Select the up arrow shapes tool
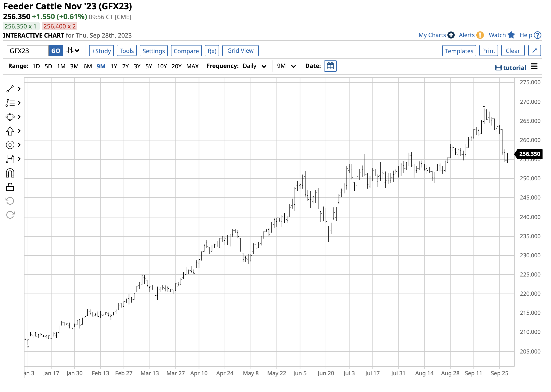Screen dimensions: 551x392 (10, 131)
